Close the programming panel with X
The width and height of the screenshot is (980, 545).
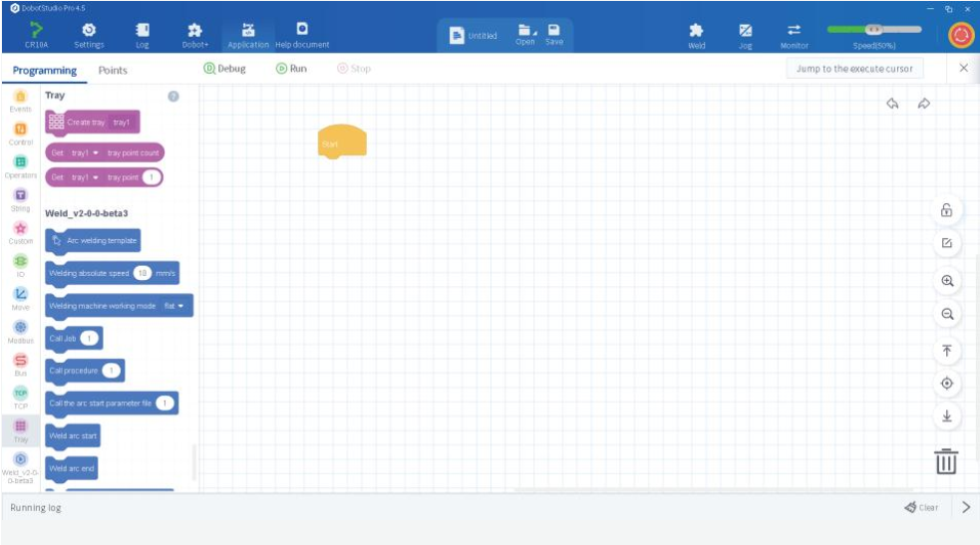(x=963, y=68)
